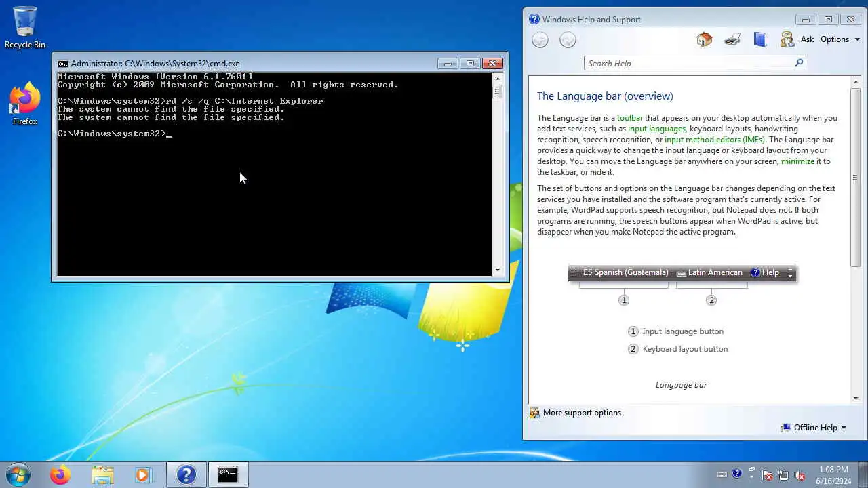The image size is (868, 488).
Task: Click the Show desktop button
Action: (x=863, y=474)
